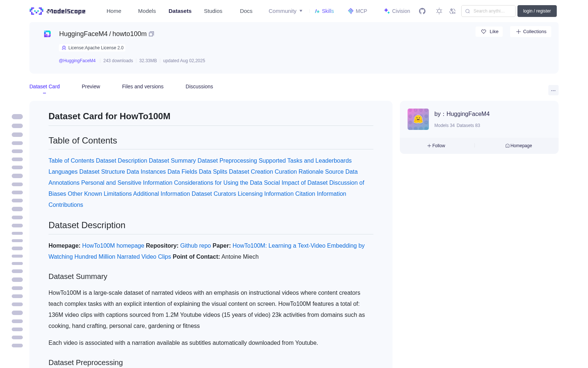Viewport: 588px width, 368px height.
Task: Follow the HowTo100M homepage link
Action: 113,245
